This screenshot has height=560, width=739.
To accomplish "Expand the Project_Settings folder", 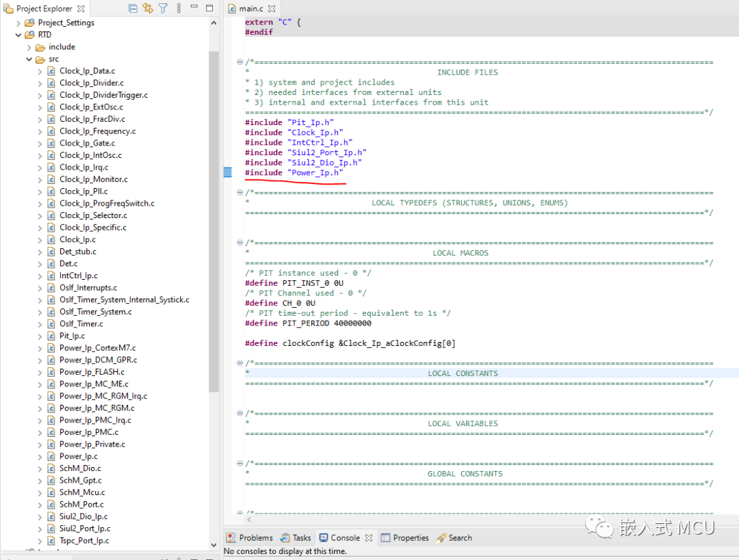I will (18, 23).
